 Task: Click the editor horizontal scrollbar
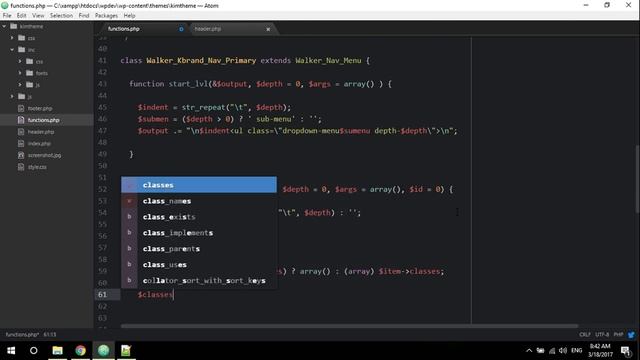(x=349, y=326)
